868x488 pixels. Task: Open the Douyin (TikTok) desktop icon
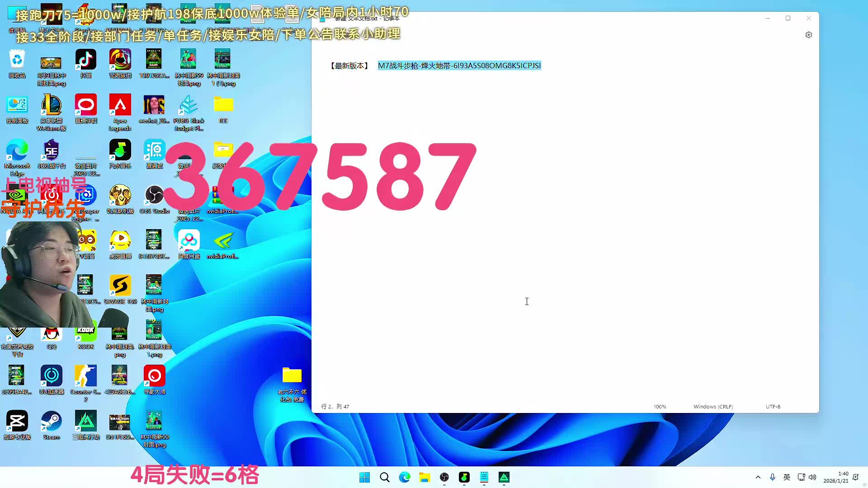tap(86, 60)
